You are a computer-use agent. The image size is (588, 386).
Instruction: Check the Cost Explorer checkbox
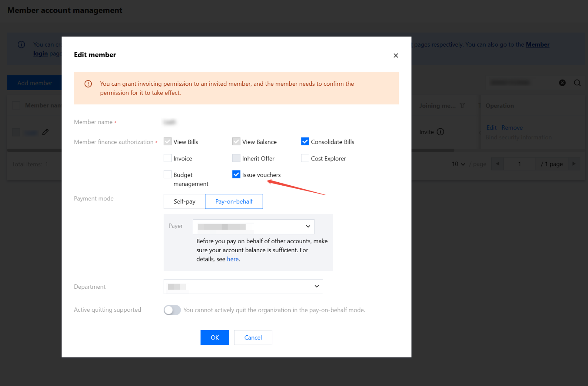(x=305, y=158)
